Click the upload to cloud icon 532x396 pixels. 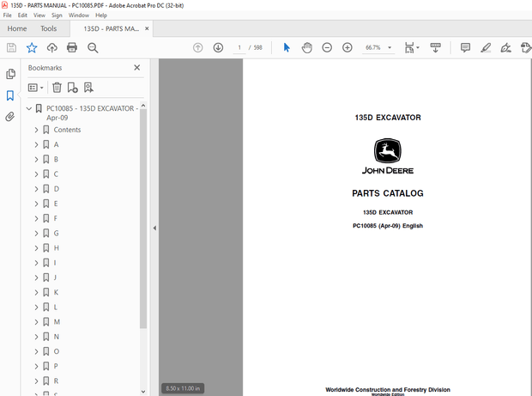coord(51,47)
